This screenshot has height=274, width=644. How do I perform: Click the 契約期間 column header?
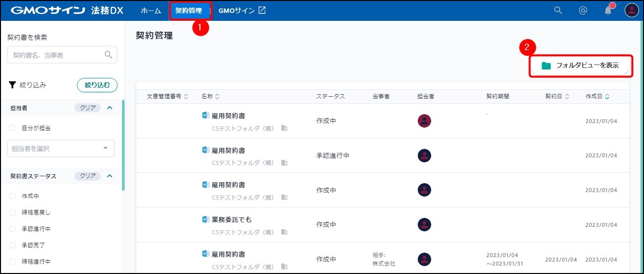[x=498, y=96]
